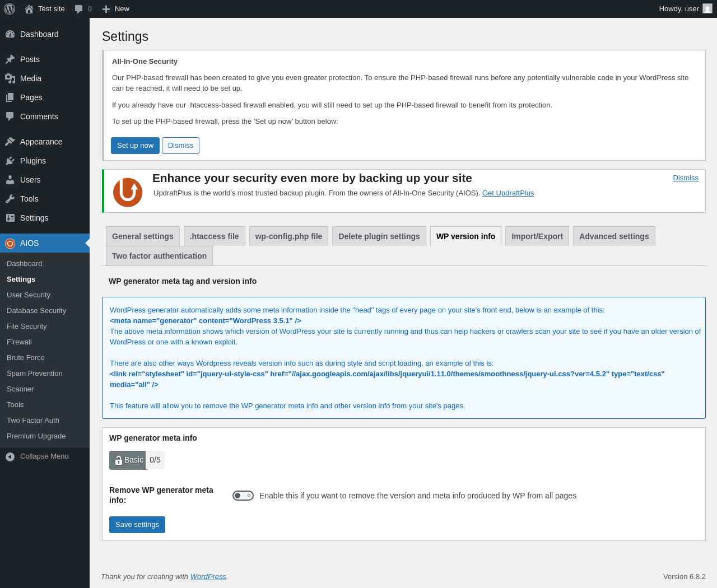Click the Set up now button

[135, 146]
